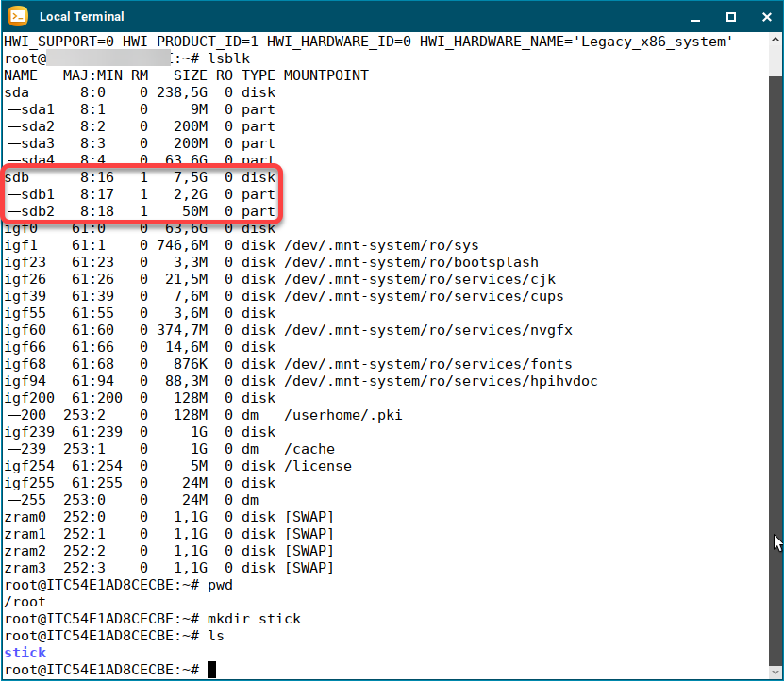Click the scrollbar up arrow
The image size is (784, 681).
coord(776,42)
